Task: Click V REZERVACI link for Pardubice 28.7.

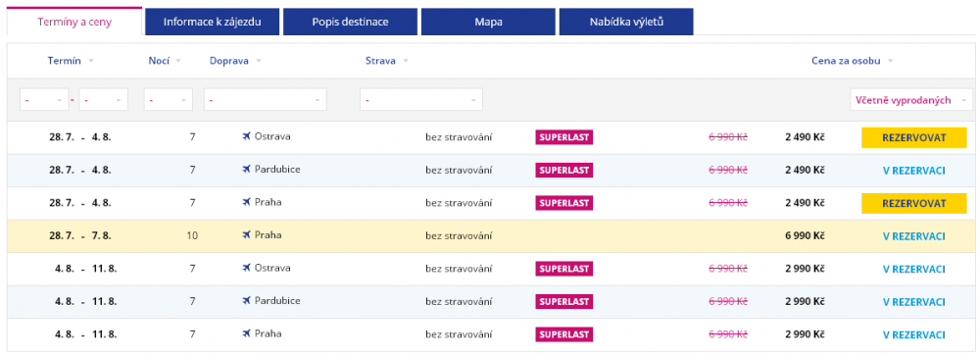Action: point(913,170)
